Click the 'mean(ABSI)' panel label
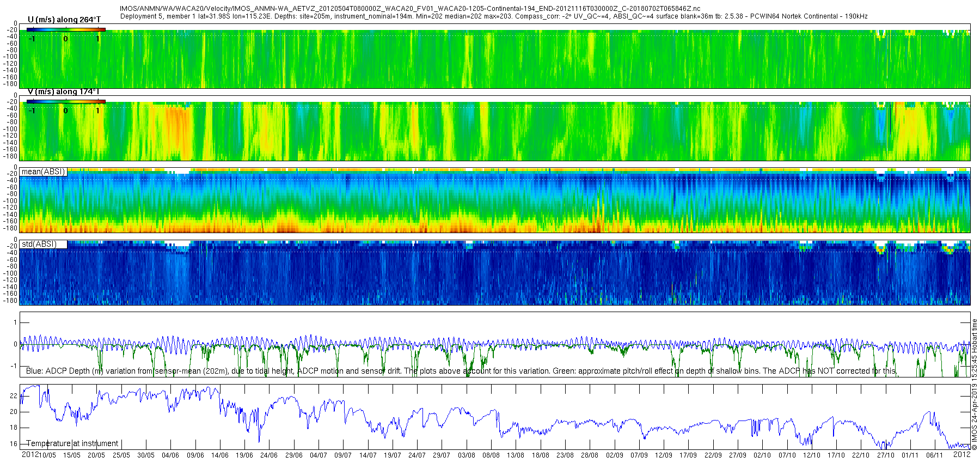 pyautogui.click(x=43, y=172)
